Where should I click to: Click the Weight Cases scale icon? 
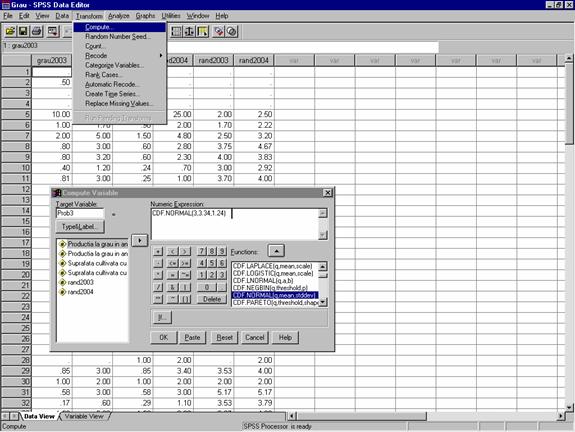189,32
